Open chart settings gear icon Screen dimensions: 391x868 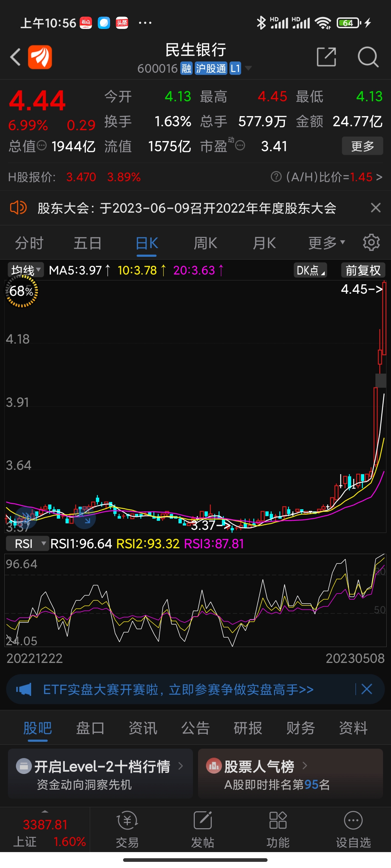(371, 242)
